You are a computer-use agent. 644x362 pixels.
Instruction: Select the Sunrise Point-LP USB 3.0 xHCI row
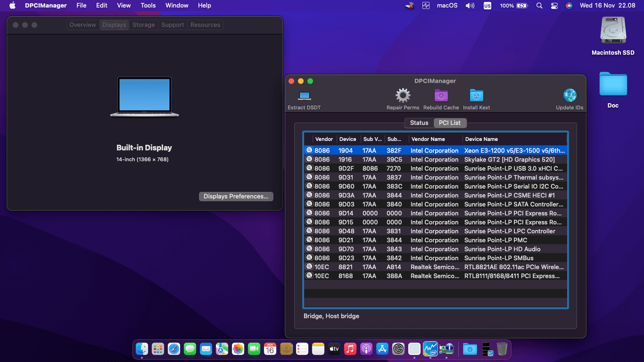436,168
